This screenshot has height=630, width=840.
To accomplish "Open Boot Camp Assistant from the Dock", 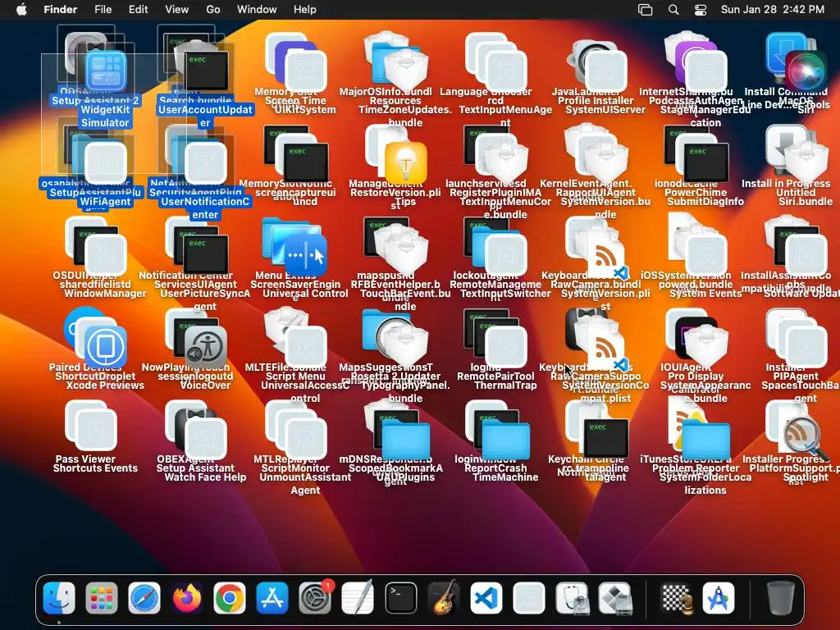I will 614,597.
